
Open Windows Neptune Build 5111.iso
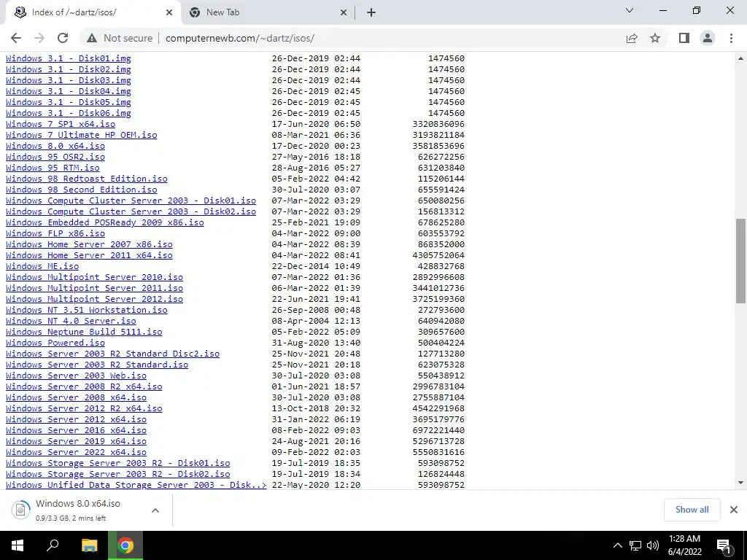click(84, 332)
